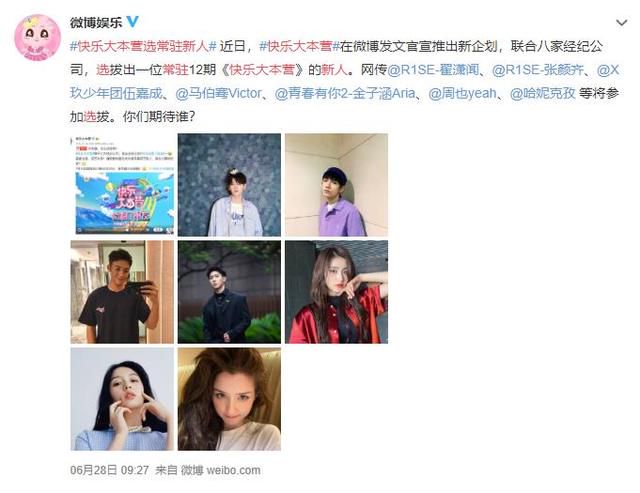
Task: Open photo of woman in light blue top
Action: (122, 399)
